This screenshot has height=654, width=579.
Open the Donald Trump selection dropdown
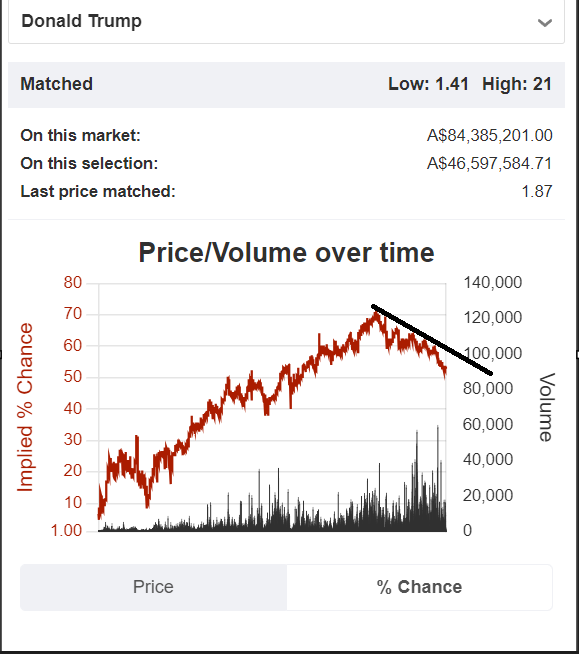click(x=286, y=21)
